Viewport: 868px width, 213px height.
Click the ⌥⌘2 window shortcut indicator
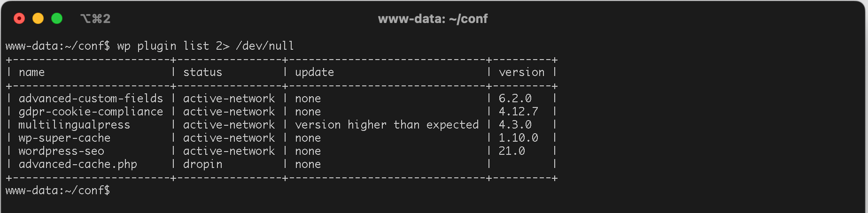point(95,19)
